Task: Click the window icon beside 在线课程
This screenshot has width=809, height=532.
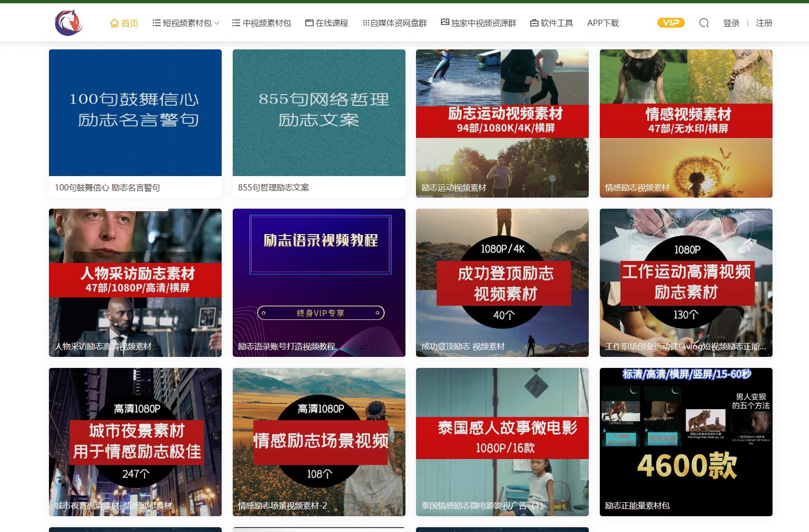Action: (x=309, y=22)
